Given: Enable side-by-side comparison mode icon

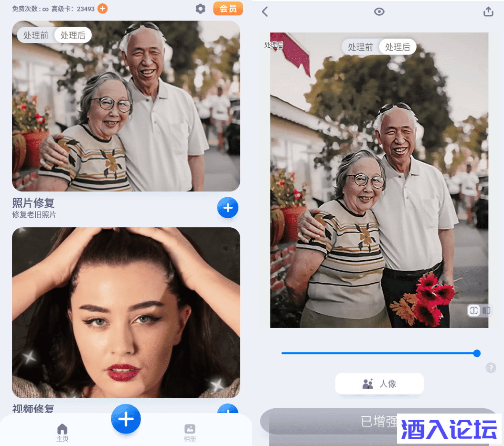Looking at the screenshot, I should (486, 310).
